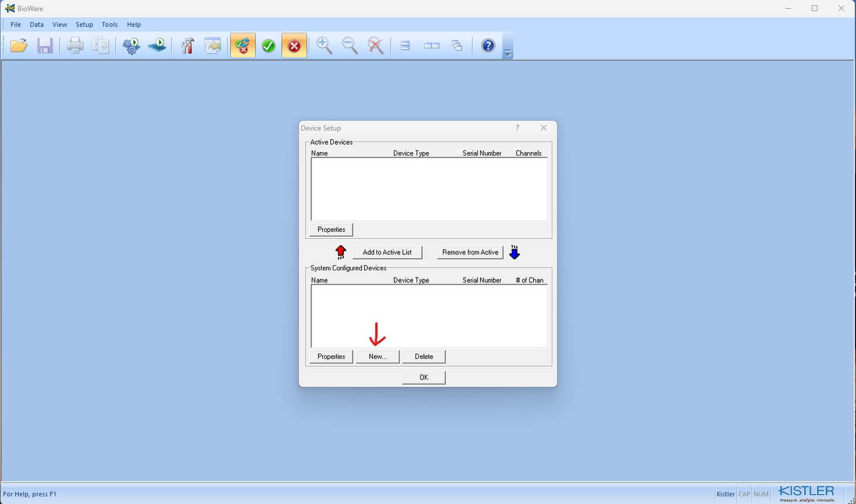Click inside the Active Devices list area
Screen dimensions: 856x504
pos(429,189)
